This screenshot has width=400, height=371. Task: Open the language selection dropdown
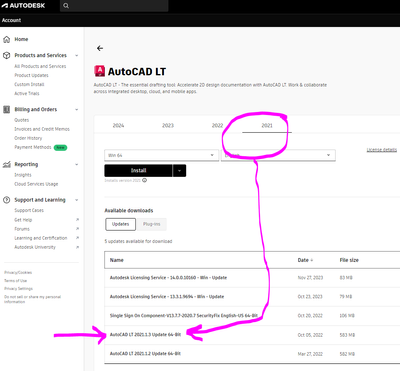pos(278,155)
